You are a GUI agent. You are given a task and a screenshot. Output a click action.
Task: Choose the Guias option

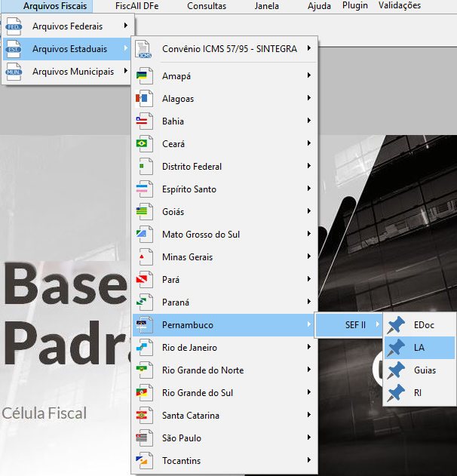point(420,370)
